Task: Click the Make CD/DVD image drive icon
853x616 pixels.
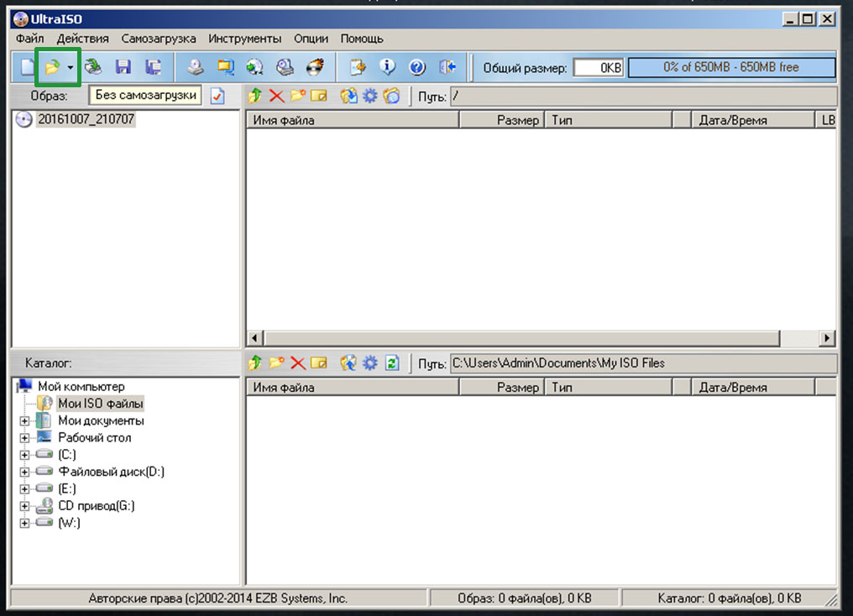Action: click(196, 67)
